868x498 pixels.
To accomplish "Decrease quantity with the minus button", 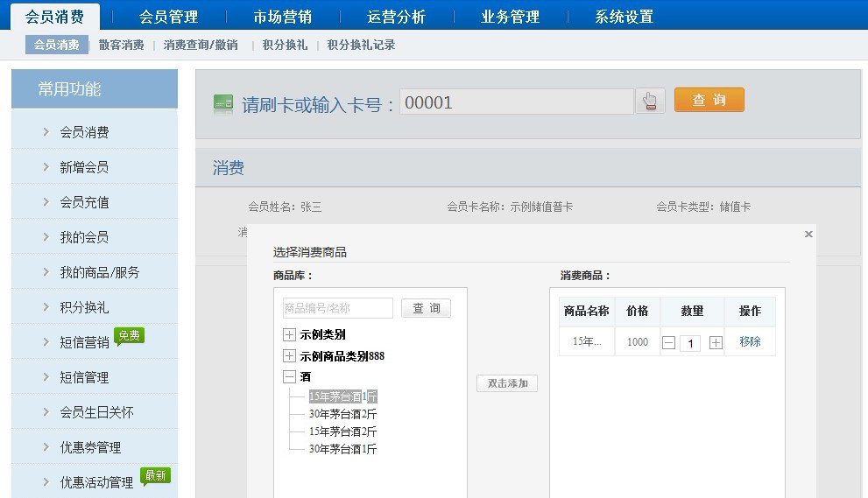I will [668, 342].
